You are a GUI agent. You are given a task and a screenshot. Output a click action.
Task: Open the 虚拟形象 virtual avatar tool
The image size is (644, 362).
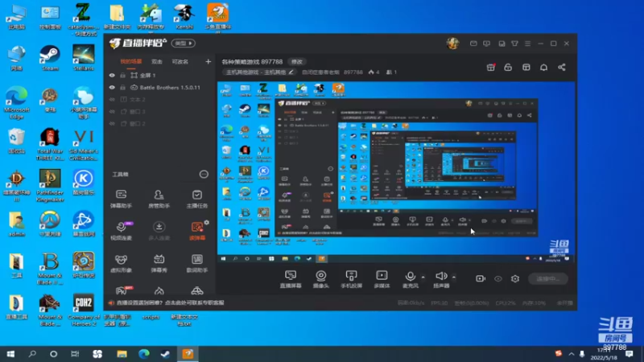click(122, 263)
